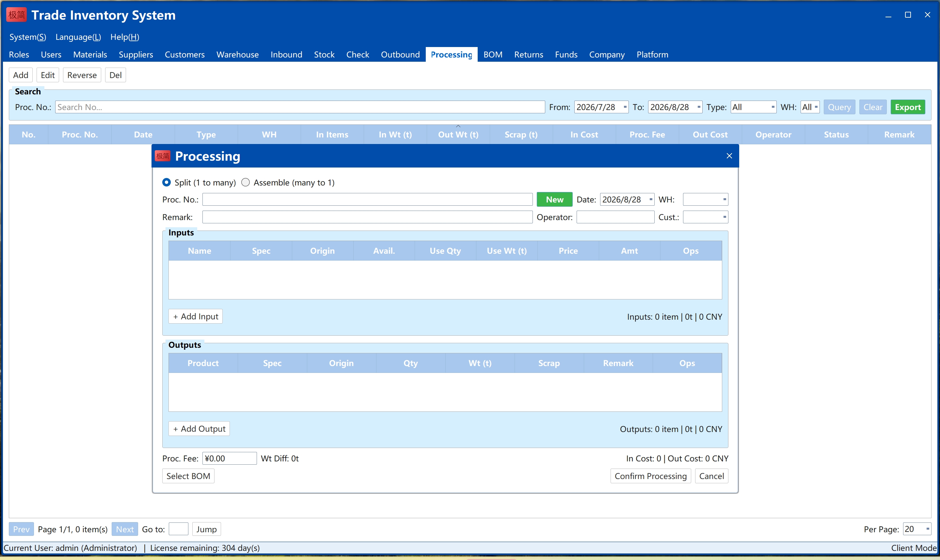940x560 pixels.
Task: Click the Next page button
Action: pos(125,529)
